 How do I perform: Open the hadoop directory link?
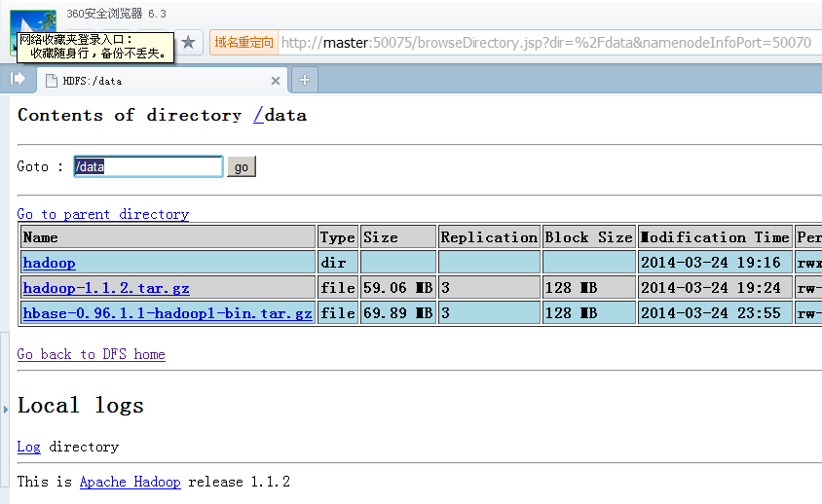[x=49, y=263]
